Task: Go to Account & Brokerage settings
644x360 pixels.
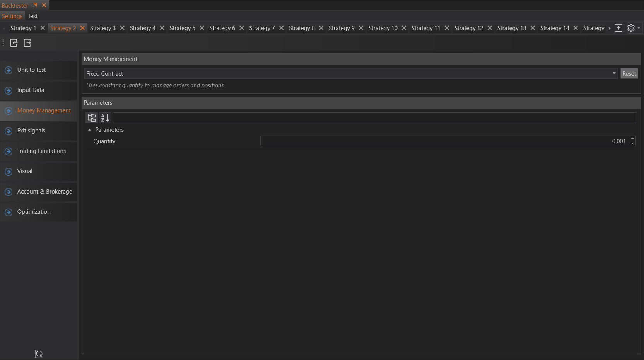Action: [x=44, y=192]
